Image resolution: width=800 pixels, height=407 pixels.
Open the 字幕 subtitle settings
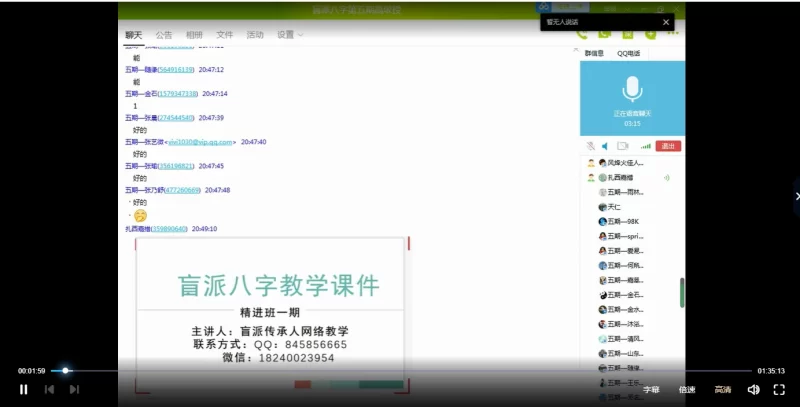651,389
